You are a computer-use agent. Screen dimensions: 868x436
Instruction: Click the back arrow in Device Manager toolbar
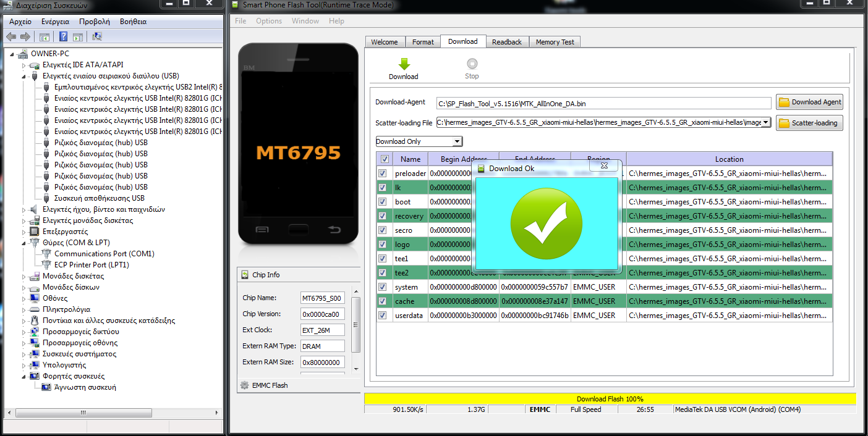11,37
